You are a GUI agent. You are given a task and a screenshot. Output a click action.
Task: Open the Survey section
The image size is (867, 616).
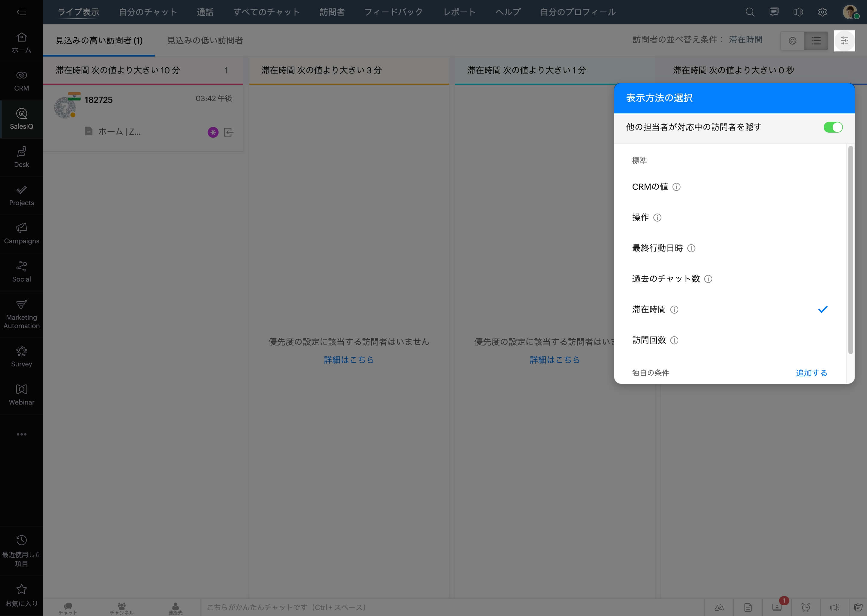click(x=21, y=355)
